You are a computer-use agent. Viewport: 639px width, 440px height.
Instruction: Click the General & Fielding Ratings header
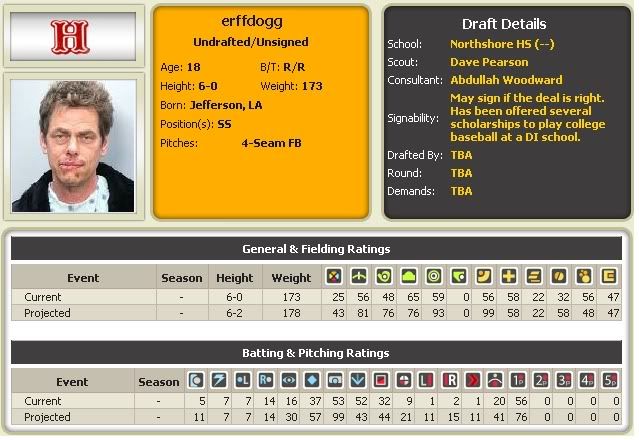coord(316,249)
